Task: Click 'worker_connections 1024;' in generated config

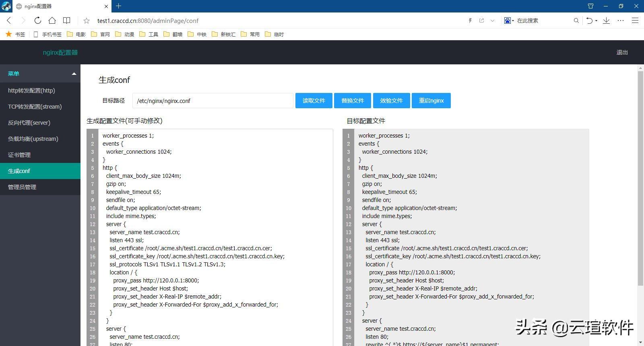Action: (x=139, y=152)
